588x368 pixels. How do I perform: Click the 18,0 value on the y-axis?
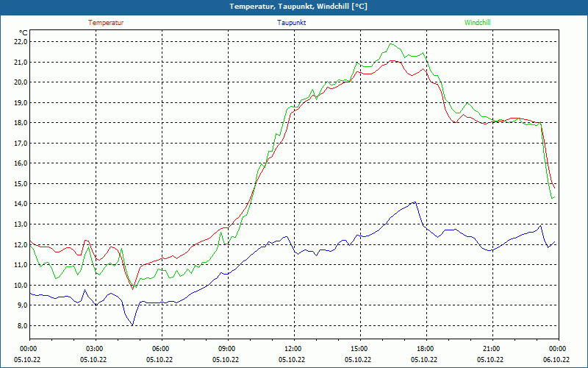21,123
